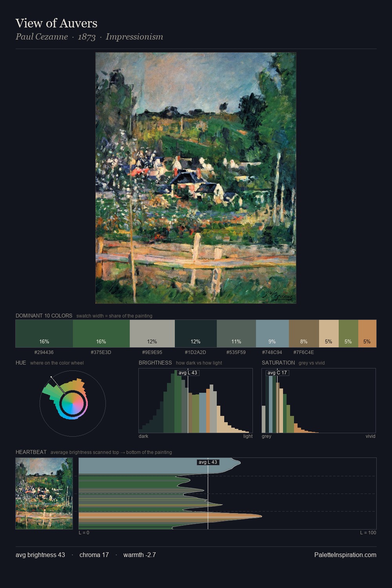Click the dark green 16% swatch #294436

[x=44, y=334]
